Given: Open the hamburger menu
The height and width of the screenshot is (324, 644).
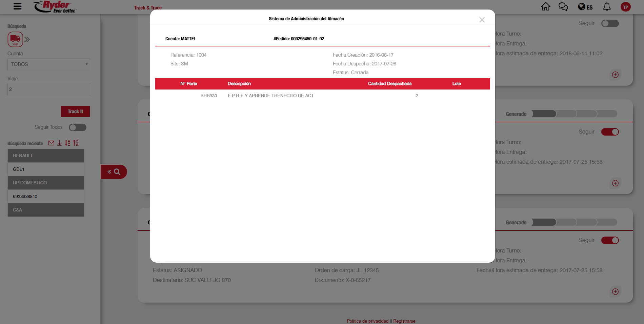Looking at the screenshot, I should [17, 6].
